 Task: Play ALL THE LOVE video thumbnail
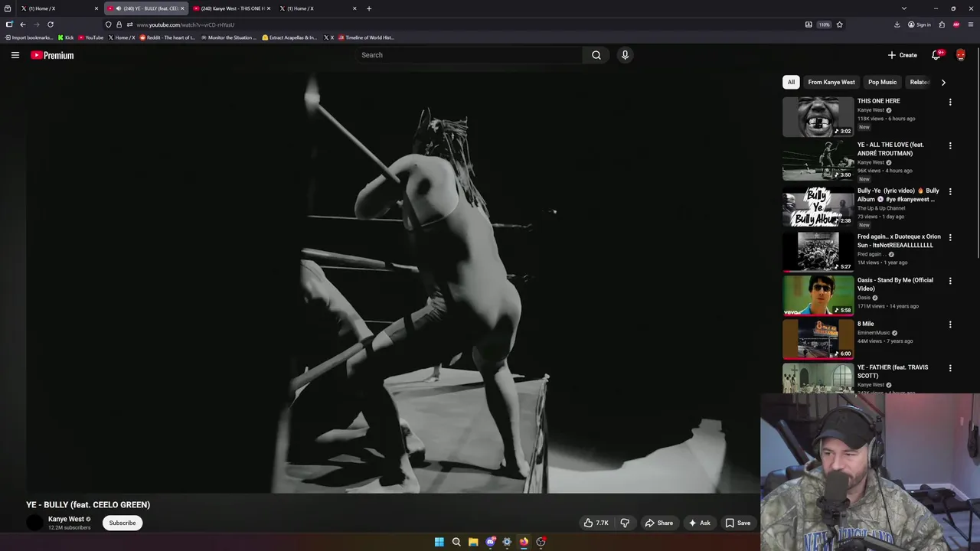(x=818, y=160)
